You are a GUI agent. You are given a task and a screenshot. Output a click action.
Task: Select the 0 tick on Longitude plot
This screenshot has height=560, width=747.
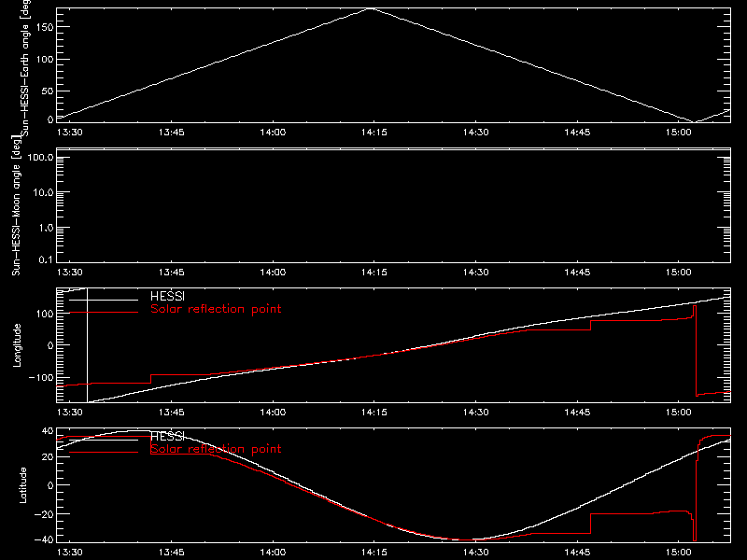(x=50, y=345)
